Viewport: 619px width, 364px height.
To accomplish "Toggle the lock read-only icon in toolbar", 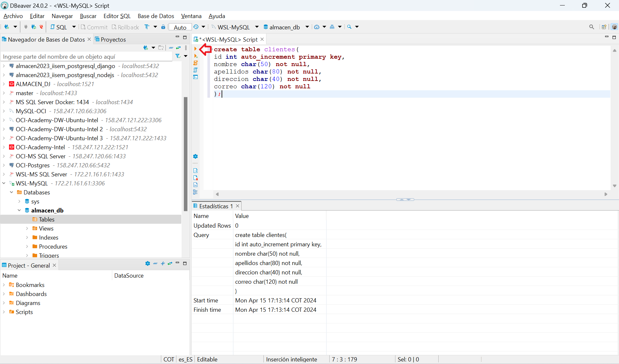I will tap(163, 27).
